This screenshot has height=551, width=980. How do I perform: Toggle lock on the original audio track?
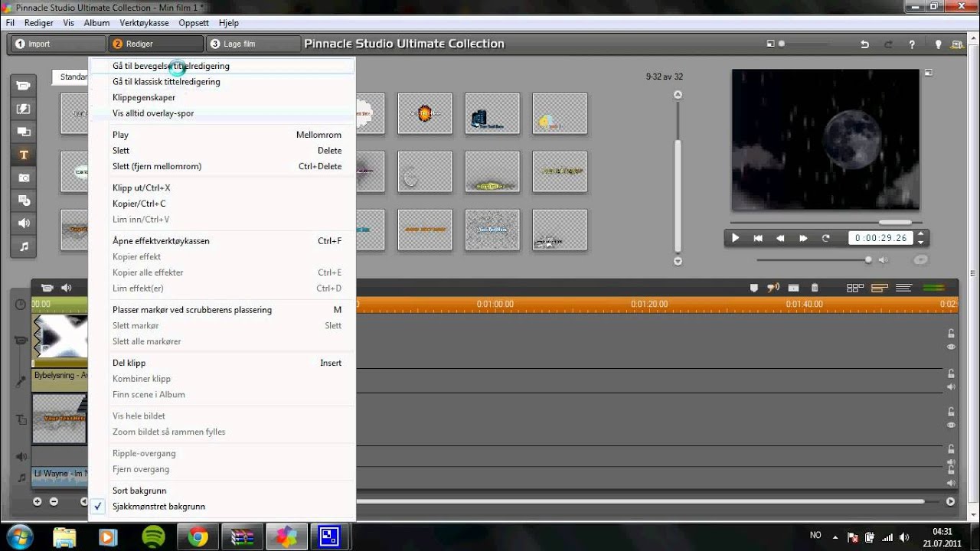(951, 373)
